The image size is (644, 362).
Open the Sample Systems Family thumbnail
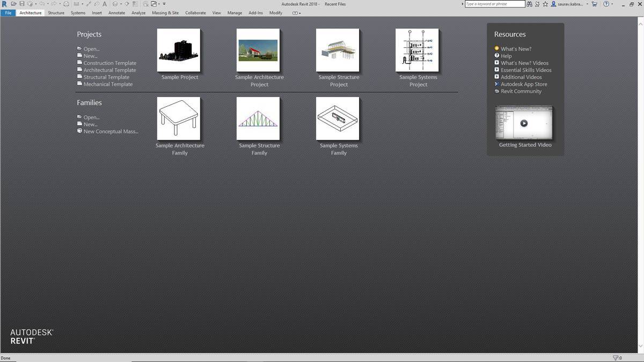pyautogui.click(x=338, y=119)
